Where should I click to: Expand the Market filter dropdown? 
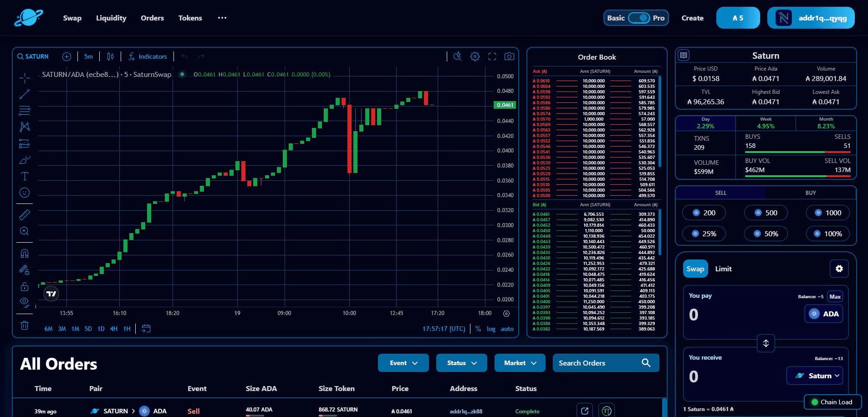(x=520, y=363)
